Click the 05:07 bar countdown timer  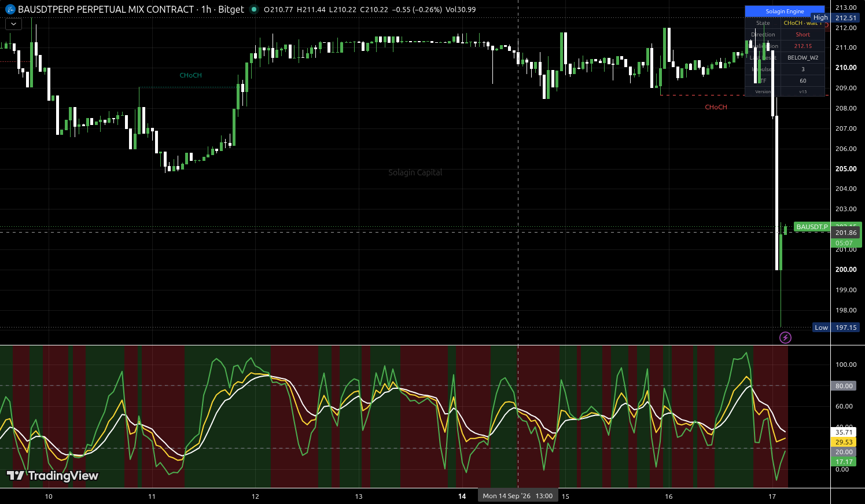click(844, 243)
